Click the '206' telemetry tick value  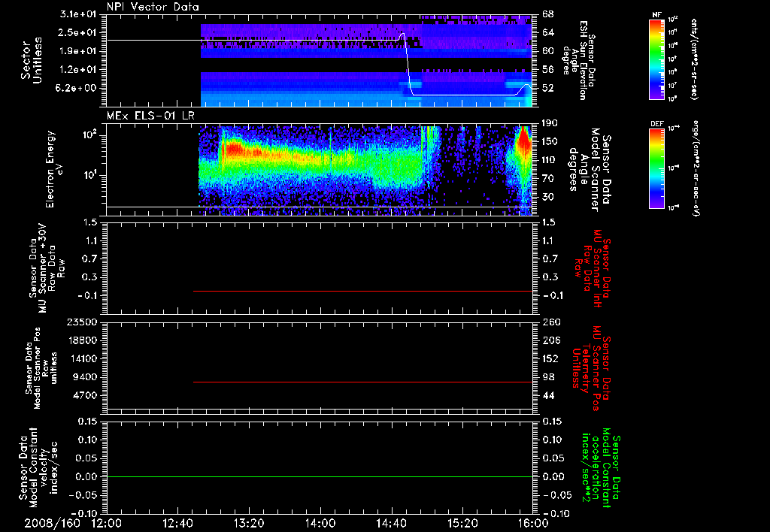(551, 340)
